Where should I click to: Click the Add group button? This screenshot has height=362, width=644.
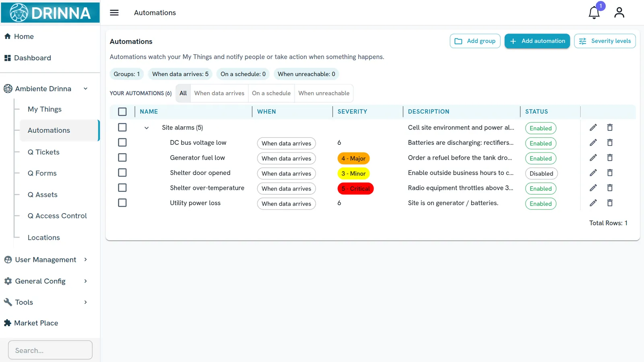[475, 41]
